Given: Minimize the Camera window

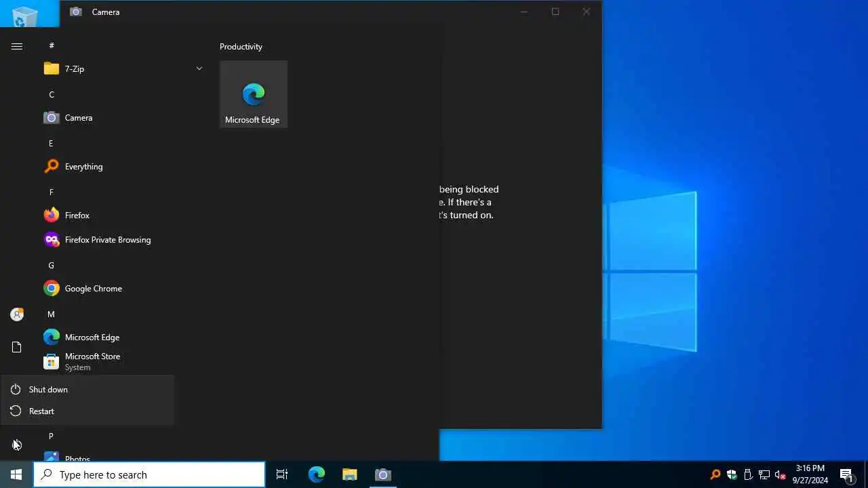Looking at the screenshot, I should [x=524, y=12].
